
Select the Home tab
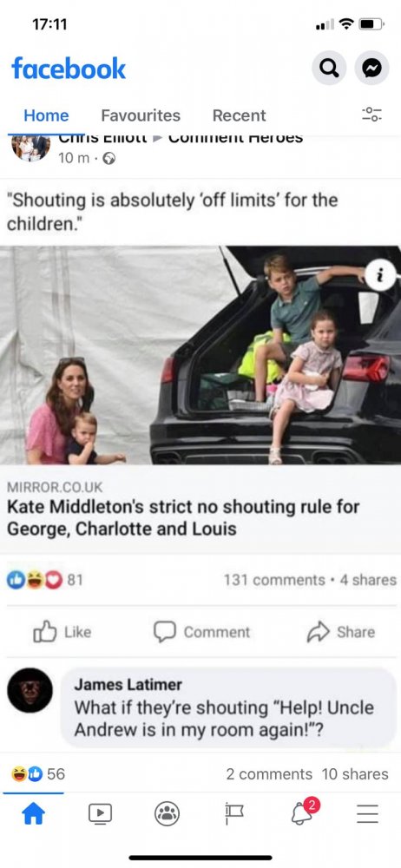tap(46, 115)
